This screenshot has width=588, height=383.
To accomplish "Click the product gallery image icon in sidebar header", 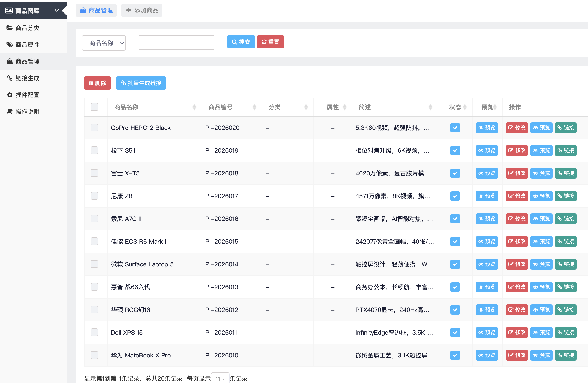I will pyautogui.click(x=9, y=10).
